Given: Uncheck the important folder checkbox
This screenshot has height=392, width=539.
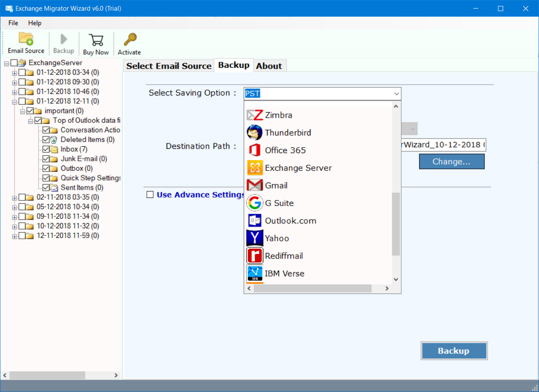Looking at the screenshot, I should point(30,111).
